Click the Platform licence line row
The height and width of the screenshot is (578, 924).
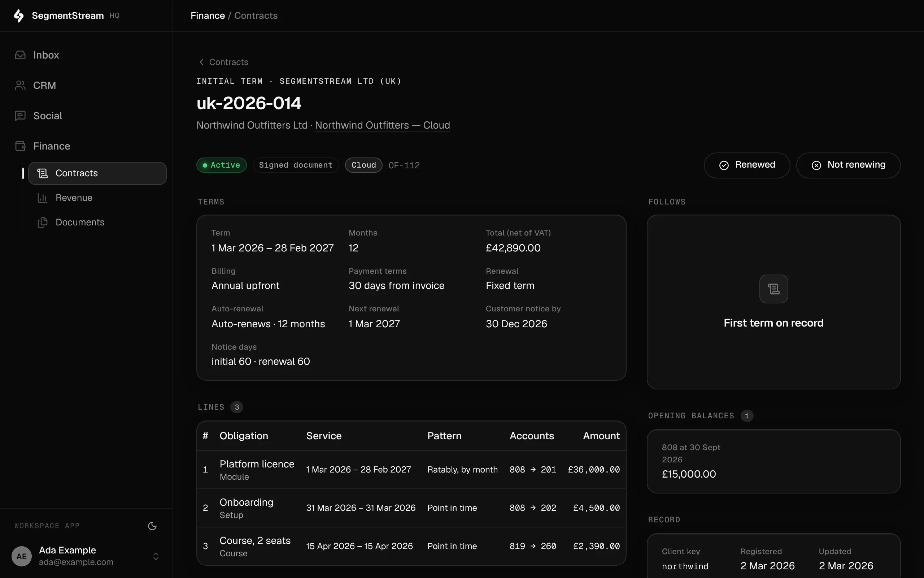tap(411, 470)
